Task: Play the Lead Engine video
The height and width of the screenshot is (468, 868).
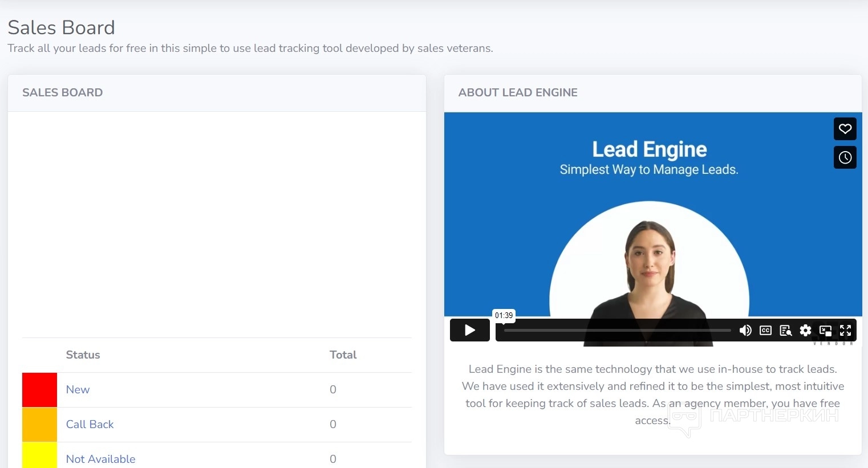Action: tap(469, 330)
